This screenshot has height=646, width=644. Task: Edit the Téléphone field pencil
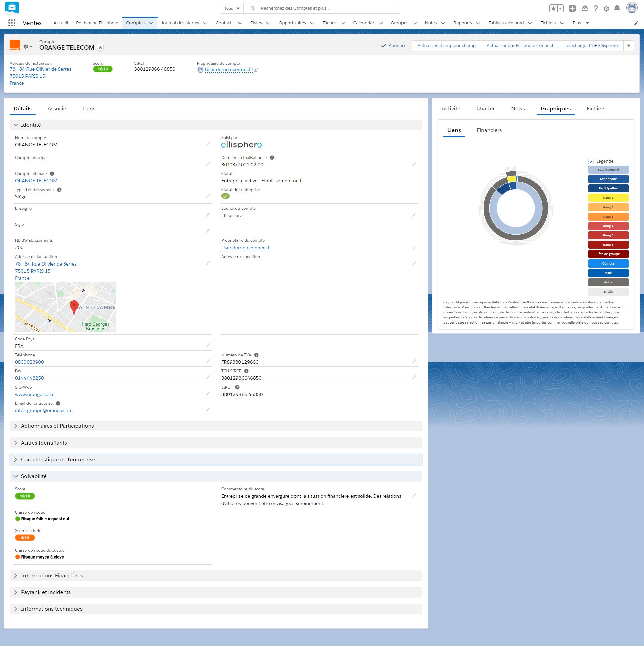208,361
